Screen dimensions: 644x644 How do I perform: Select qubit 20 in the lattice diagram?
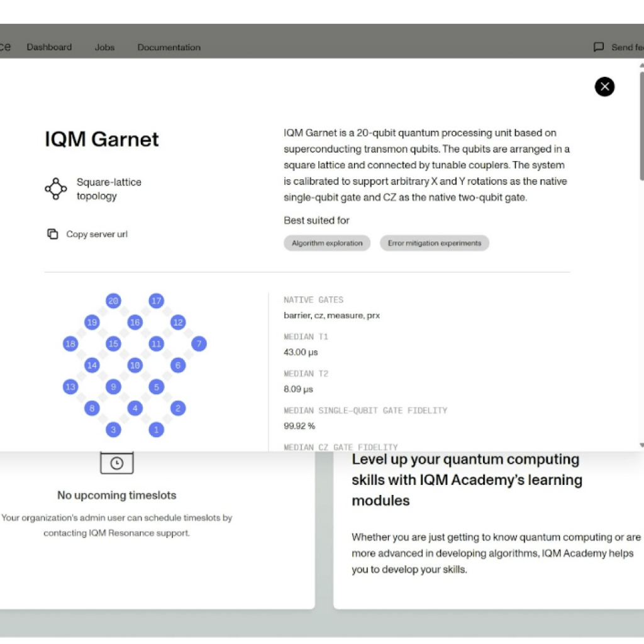[x=113, y=301]
